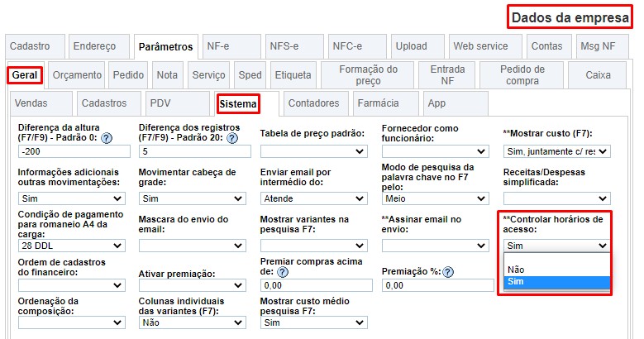This screenshot has width=644, height=339.
Task: Click help icon next to Premiação %
Action: pos(448,272)
